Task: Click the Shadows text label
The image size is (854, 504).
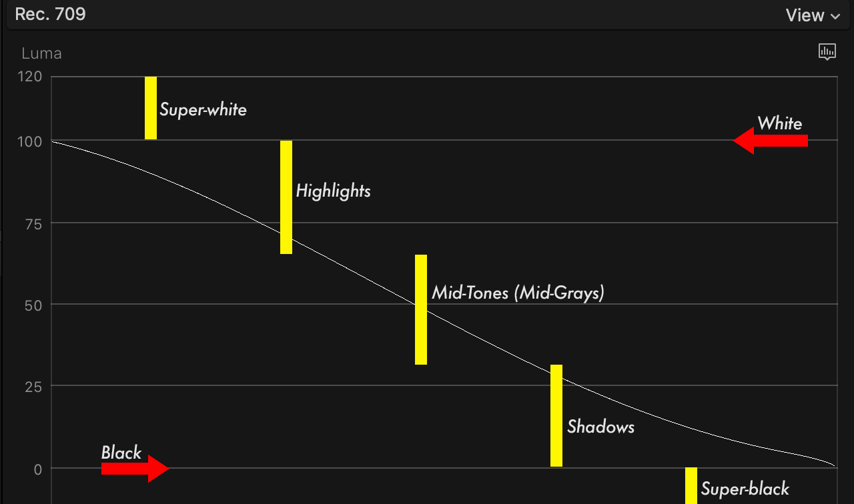Action: [600, 427]
